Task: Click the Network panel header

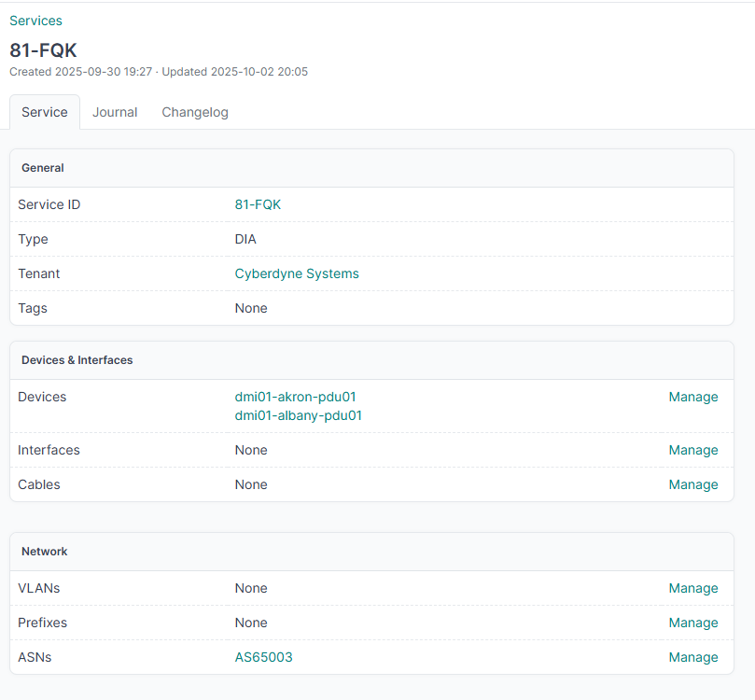Action: pos(45,552)
